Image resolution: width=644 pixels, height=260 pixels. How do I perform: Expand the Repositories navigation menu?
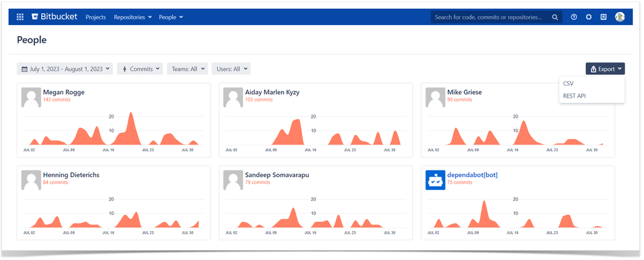coord(133,17)
